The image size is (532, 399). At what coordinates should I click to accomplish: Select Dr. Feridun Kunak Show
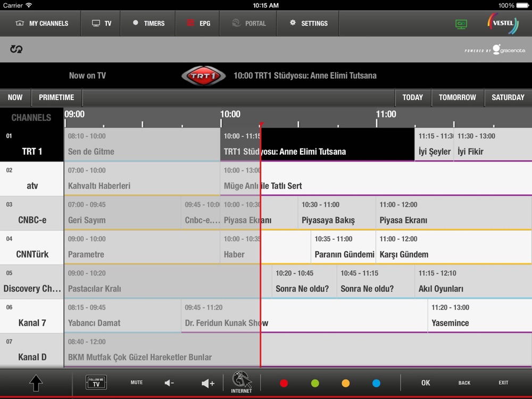pyautogui.click(x=304, y=316)
